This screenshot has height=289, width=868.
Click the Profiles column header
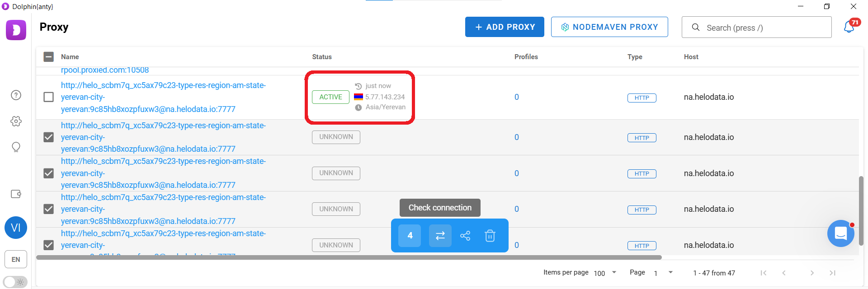[526, 57]
